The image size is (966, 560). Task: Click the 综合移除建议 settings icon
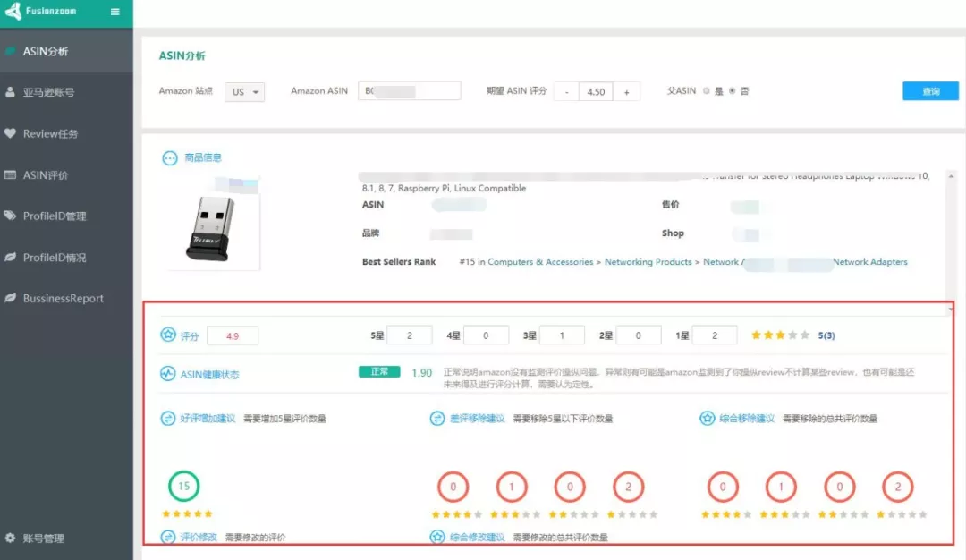click(708, 418)
